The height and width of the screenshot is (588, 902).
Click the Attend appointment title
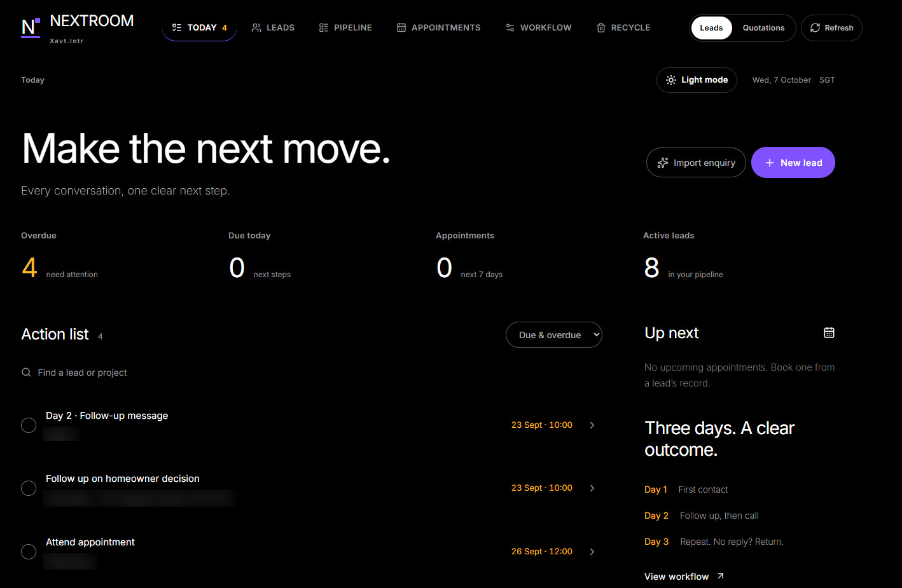pos(90,542)
